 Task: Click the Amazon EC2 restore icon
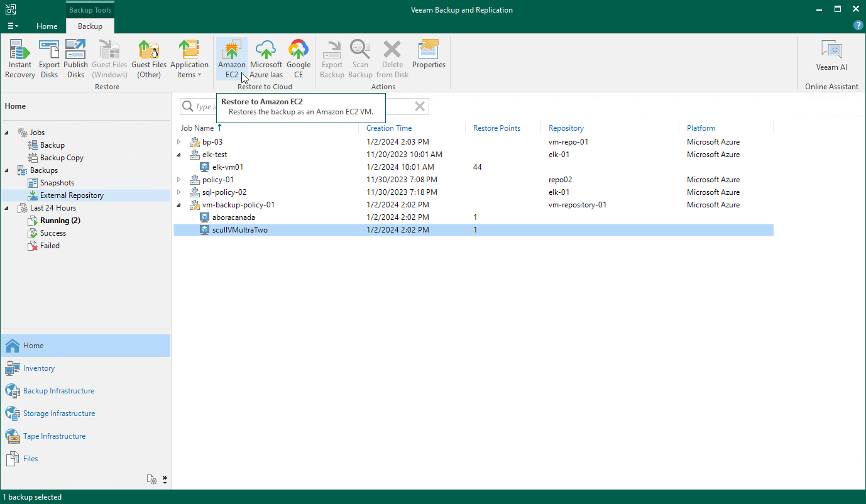[x=231, y=59]
